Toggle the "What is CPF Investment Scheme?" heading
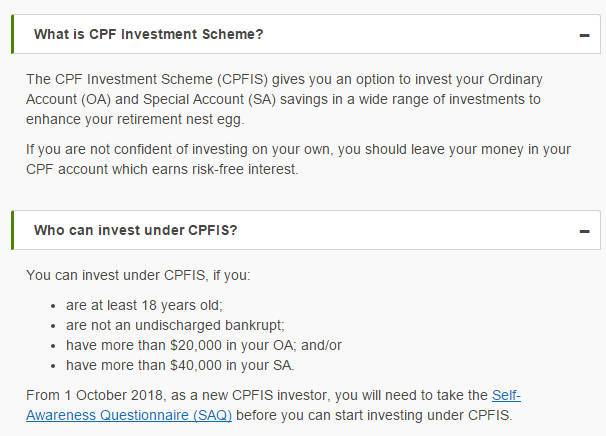This screenshot has width=606, height=436. tap(150, 35)
